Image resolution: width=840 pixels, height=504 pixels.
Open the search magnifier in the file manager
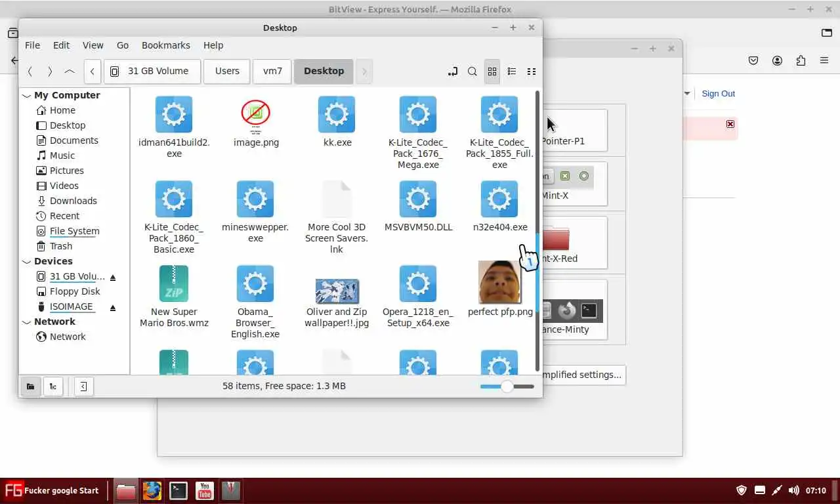pos(472,72)
